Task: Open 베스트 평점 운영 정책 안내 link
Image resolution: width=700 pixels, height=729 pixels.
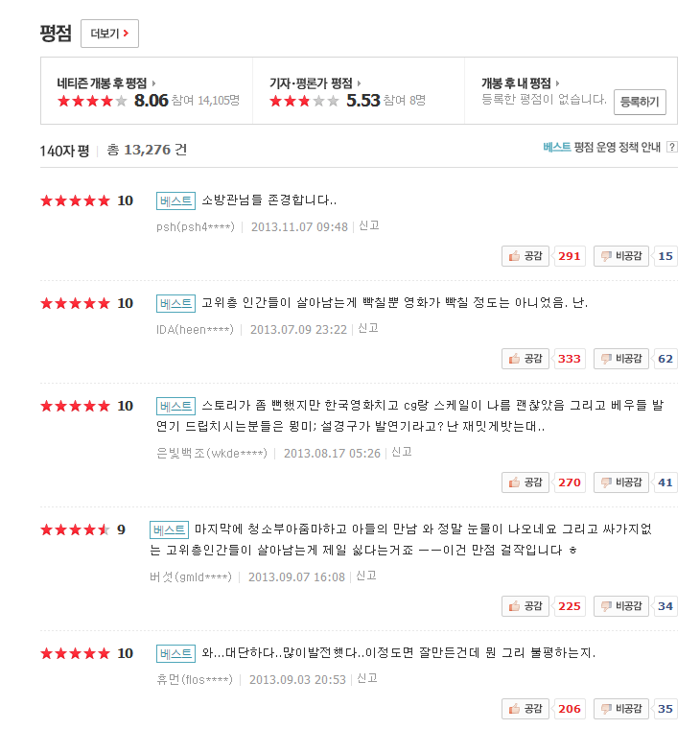Action: pyautogui.click(x=603, y=147)
